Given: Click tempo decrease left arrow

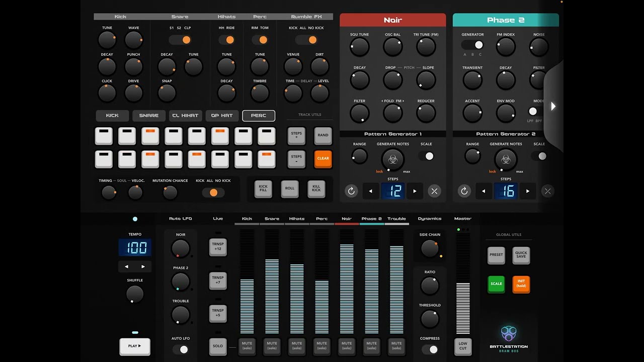Looking at the screenshot, I should (126, 266).
